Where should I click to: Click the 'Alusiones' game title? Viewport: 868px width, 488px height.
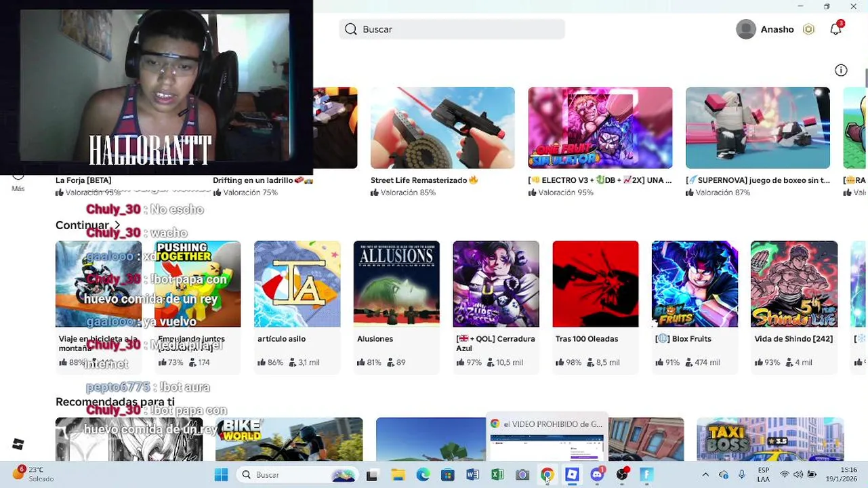coord(375,339)
